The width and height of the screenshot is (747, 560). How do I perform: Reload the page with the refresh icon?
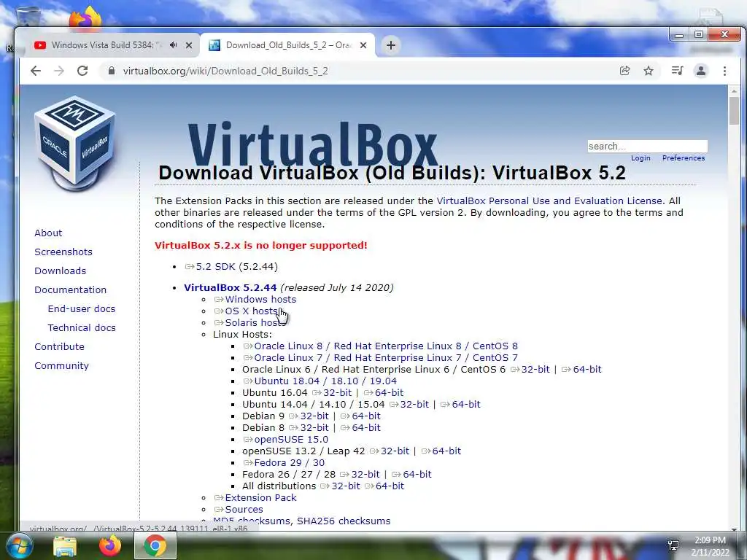coord(82,71)
